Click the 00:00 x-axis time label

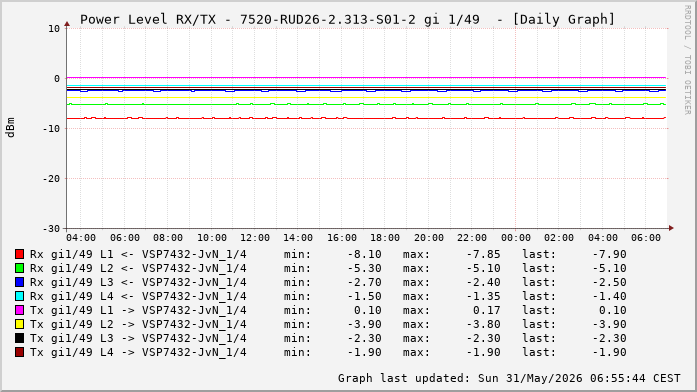[x=516, y=238]
